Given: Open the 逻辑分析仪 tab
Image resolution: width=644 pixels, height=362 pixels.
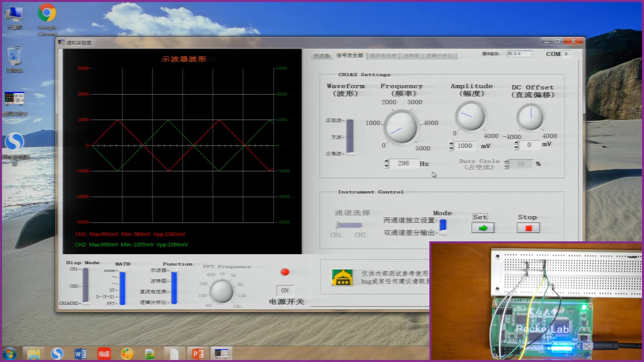Looking at the screenshot, I should click(x=439, y=56).
